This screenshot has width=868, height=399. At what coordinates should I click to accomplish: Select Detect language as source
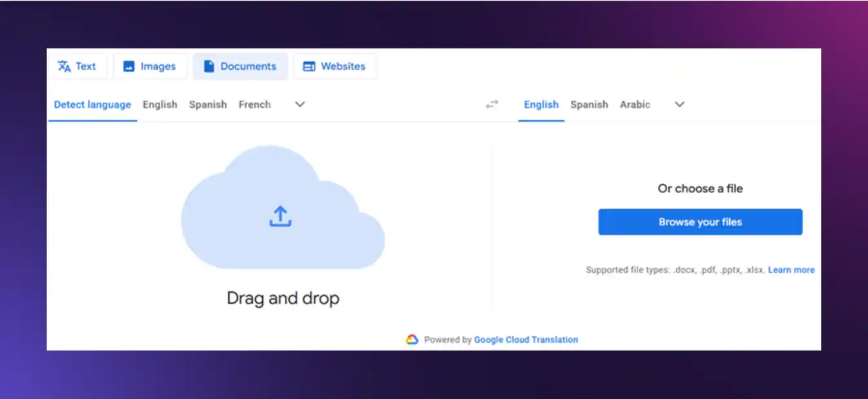click(x=92, y=105)
